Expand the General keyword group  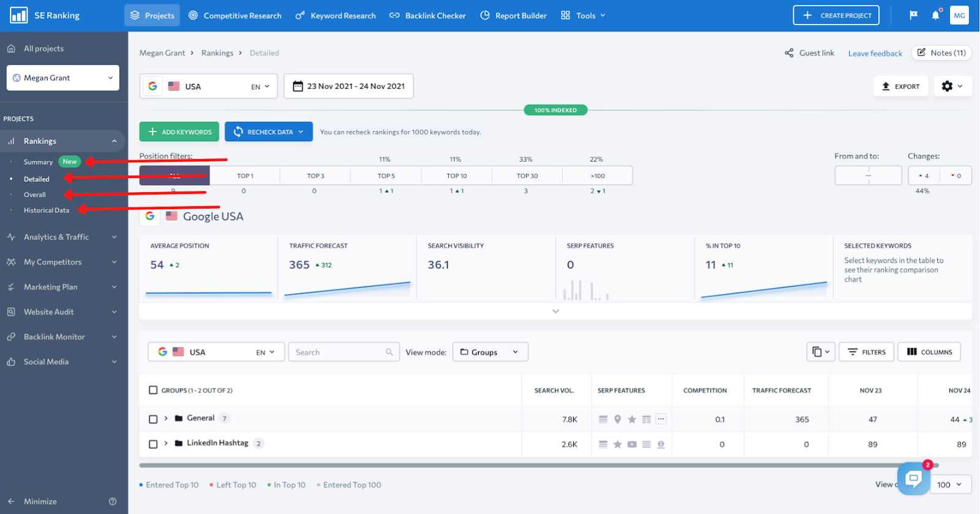pyautogui.click(x=166, y=419)
